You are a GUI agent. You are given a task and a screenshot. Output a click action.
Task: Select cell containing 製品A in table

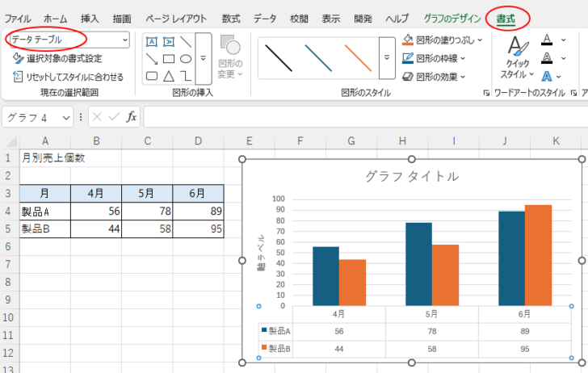45,212
